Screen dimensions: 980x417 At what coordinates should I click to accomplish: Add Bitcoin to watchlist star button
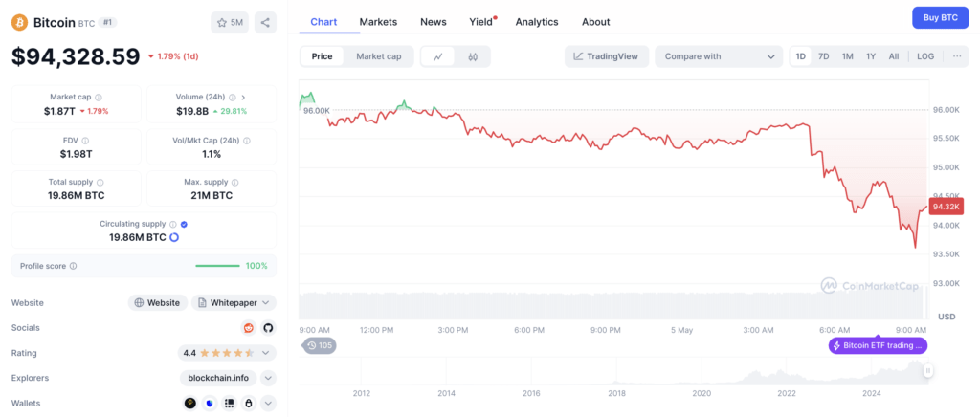[x=230, y=22]
